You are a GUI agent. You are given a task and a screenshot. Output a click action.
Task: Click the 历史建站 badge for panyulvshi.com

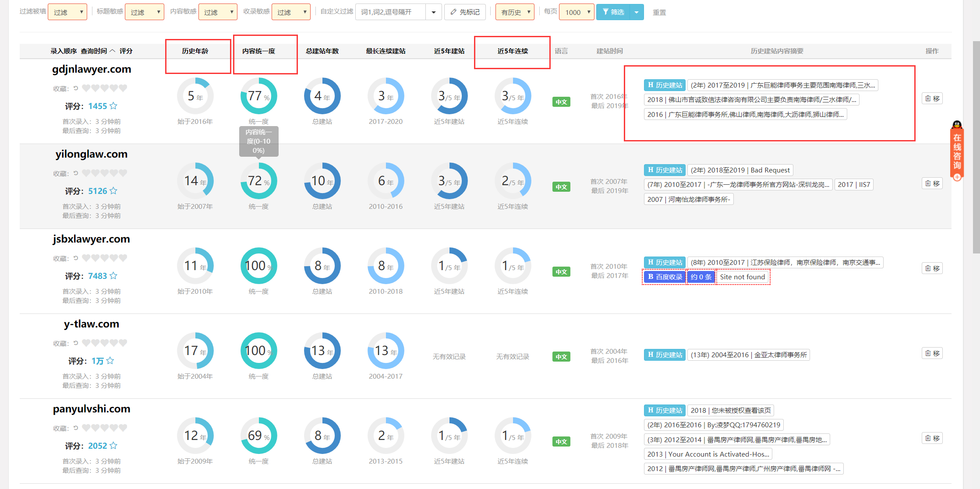pyautogui.click(x=665, y=410)
